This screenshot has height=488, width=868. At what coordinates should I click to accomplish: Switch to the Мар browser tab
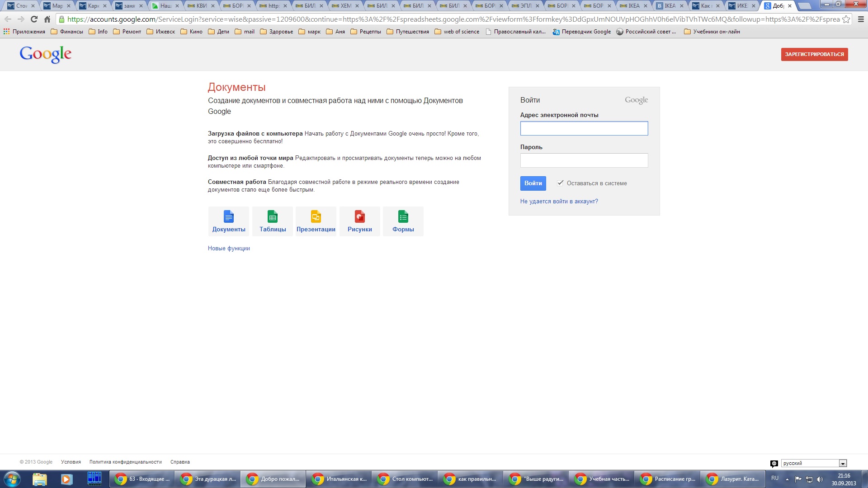pos(57,6)
